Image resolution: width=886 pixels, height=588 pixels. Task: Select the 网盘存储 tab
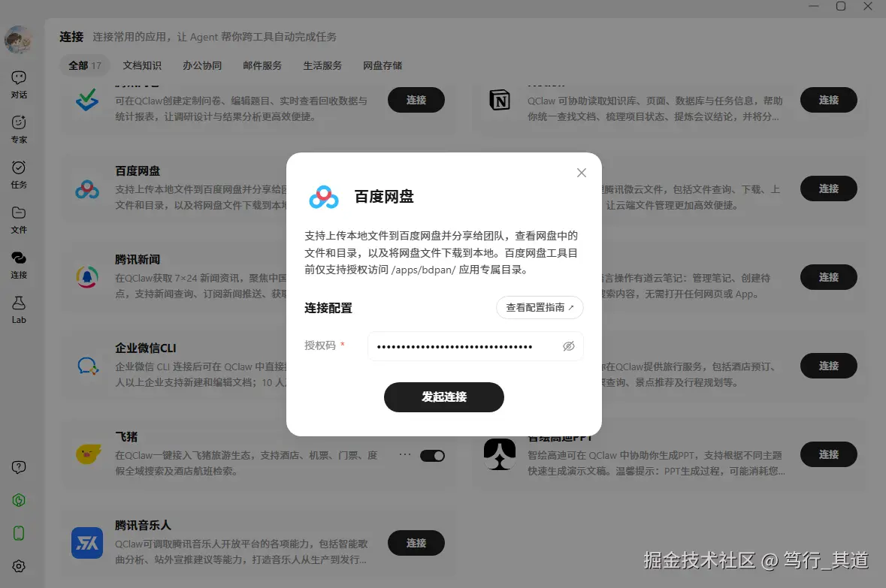[383, 65]
